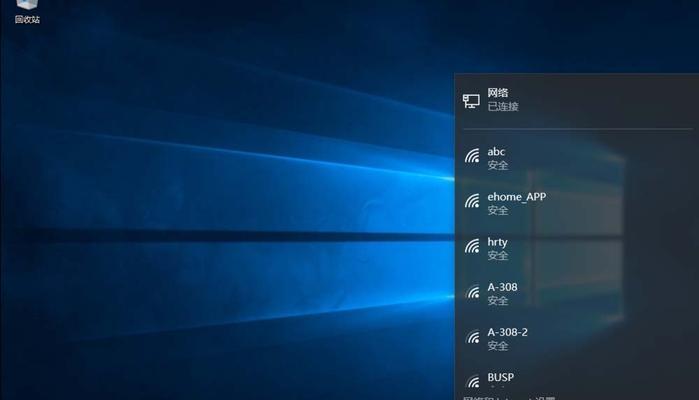Click the 已连接 status text
This screenshot has height=400, width=699.
(503, 107)
